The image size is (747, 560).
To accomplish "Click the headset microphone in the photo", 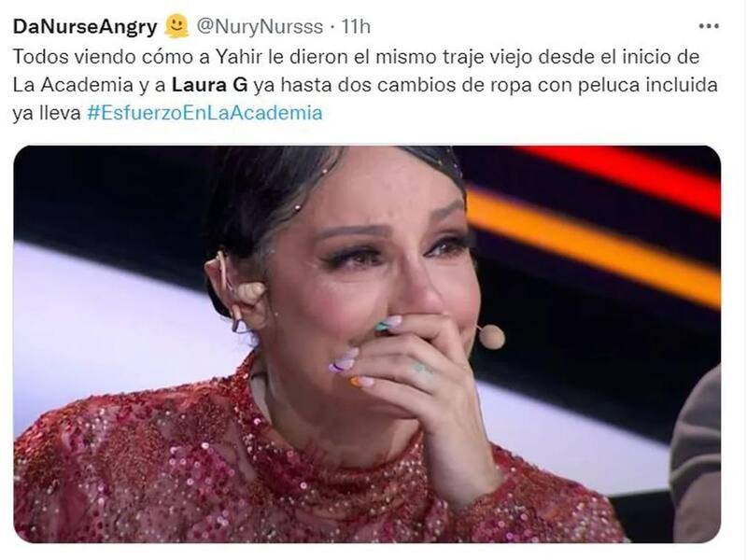I will 491,336.
